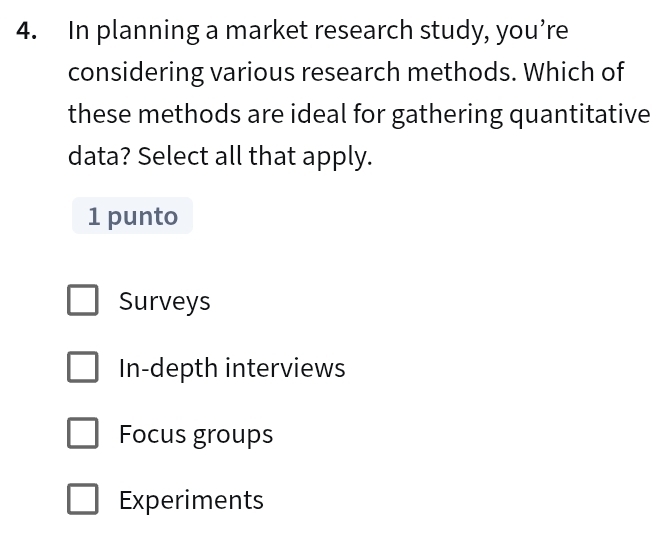This screenshot has height=544, width=668.
Task: Click the "In-depth interviews" label text
Action: [x=231, y=368]
